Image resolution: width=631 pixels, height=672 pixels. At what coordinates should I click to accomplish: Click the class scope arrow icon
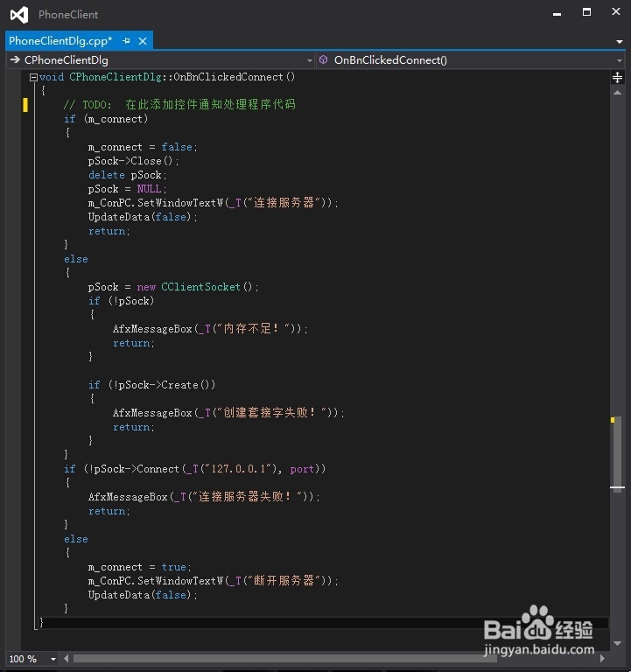pos(15,60)
